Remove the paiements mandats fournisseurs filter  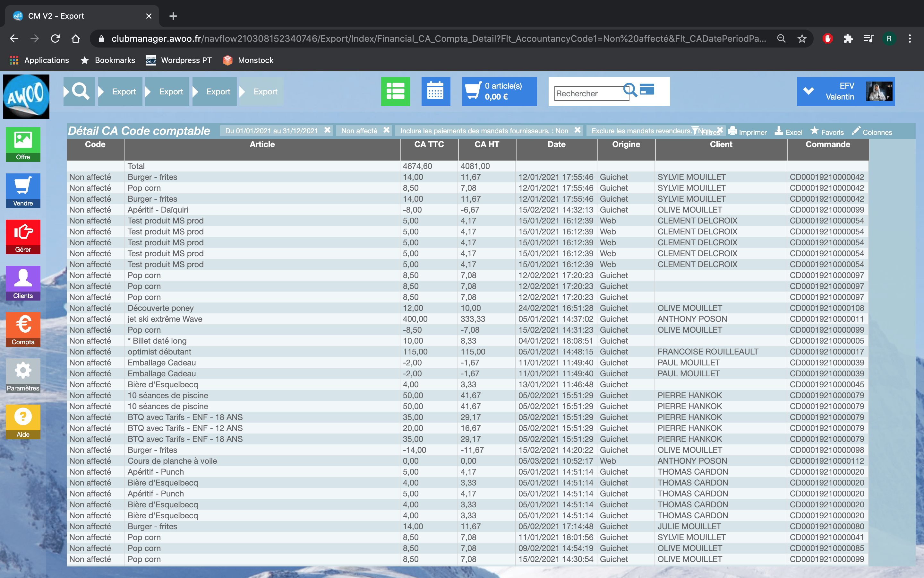(x=578, y=130)
